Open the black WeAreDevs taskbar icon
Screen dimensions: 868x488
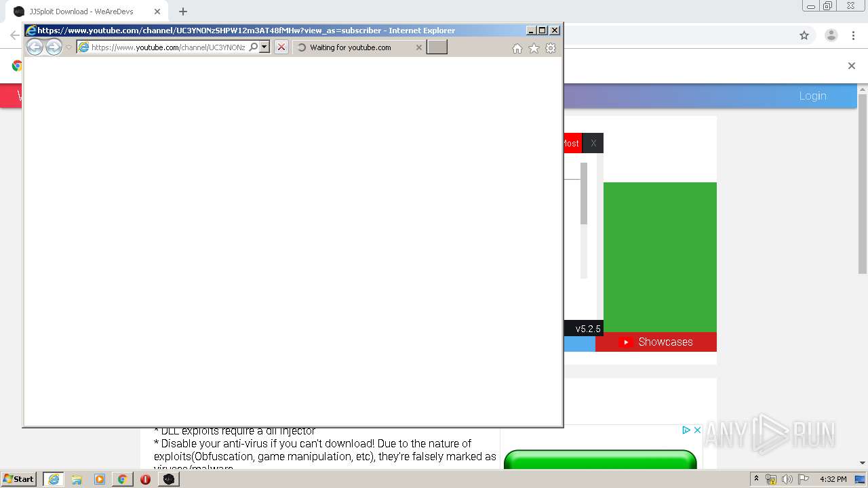point(169,479)
